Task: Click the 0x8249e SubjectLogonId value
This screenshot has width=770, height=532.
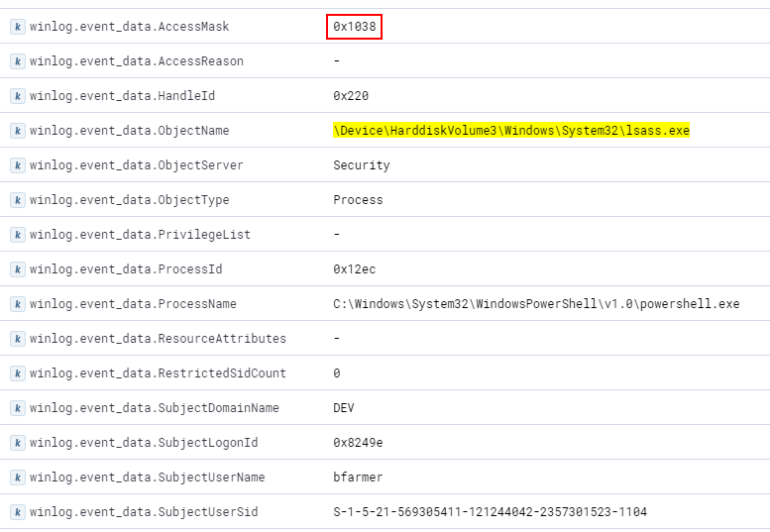Action: point(358,443)
